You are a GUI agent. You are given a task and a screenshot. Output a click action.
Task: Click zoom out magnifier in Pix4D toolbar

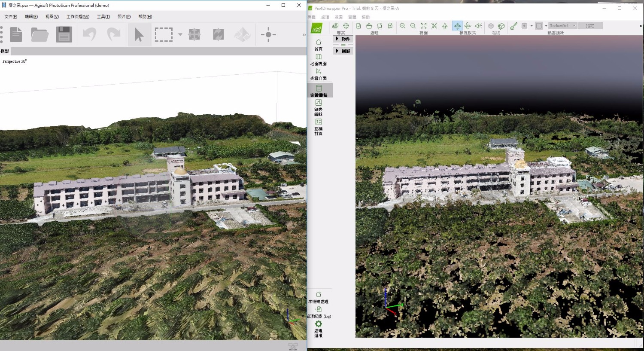[x=413, y=26]
